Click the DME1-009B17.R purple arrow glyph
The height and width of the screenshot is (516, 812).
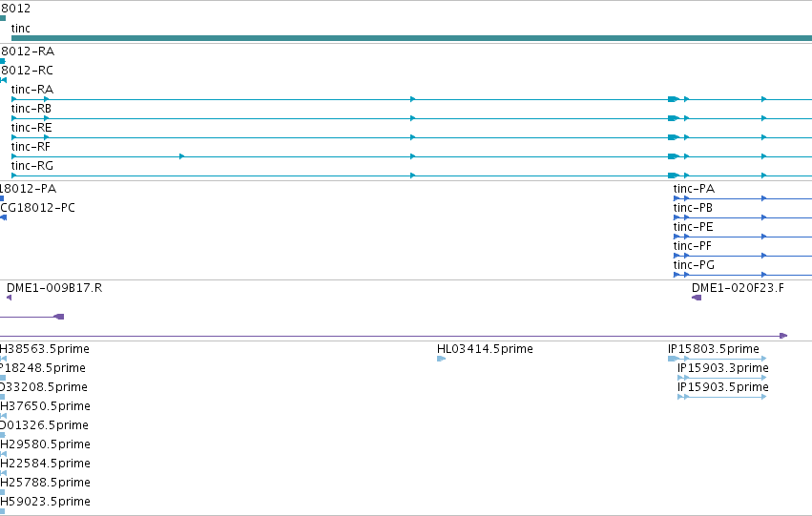click(x=9, y=298)
